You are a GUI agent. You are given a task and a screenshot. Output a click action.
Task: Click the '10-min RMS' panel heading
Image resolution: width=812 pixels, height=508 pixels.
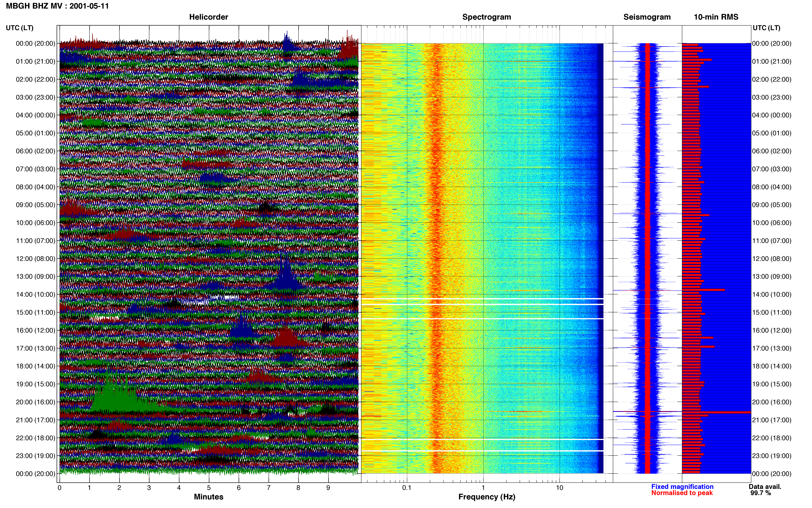coord(716,17)
